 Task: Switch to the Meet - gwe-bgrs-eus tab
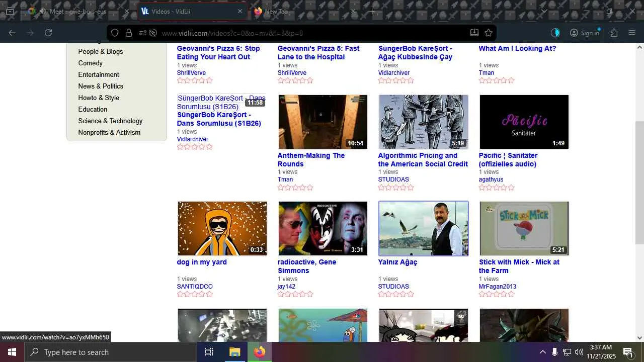(78, 11)
